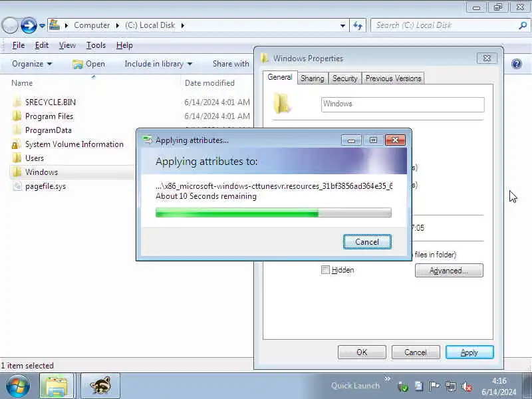
Task: Click the greyed Back navigation button
Action: (10, 25)
